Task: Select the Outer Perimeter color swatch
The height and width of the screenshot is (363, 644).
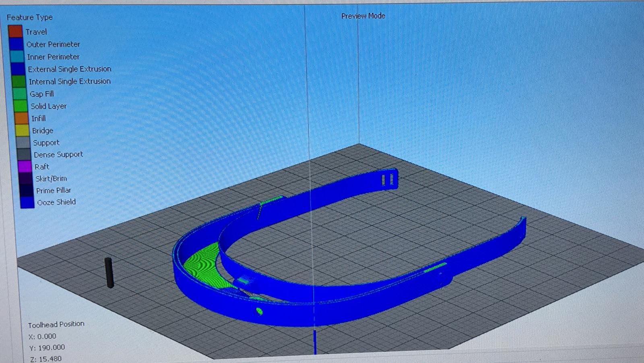Action: point(16,44)
